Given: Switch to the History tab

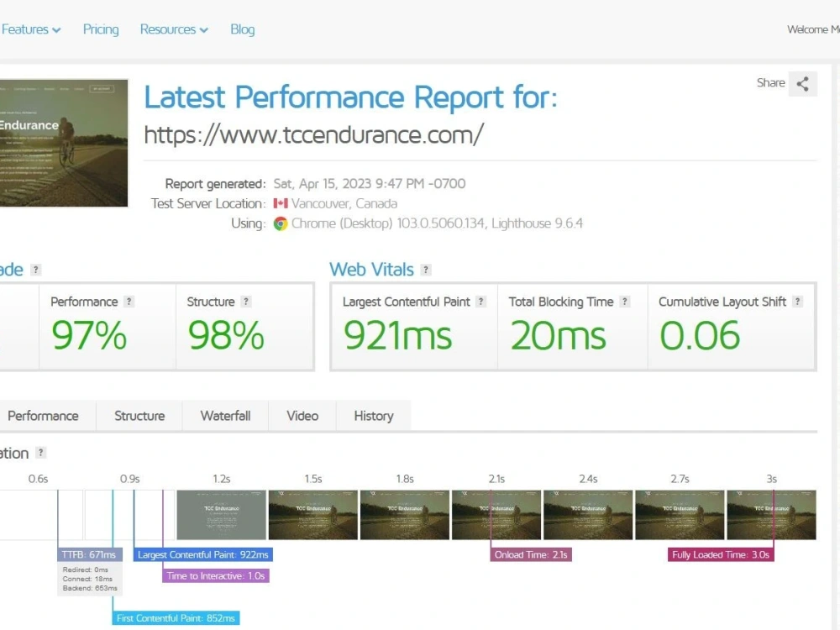Looking at the screenshot, I should pos(374,416).
